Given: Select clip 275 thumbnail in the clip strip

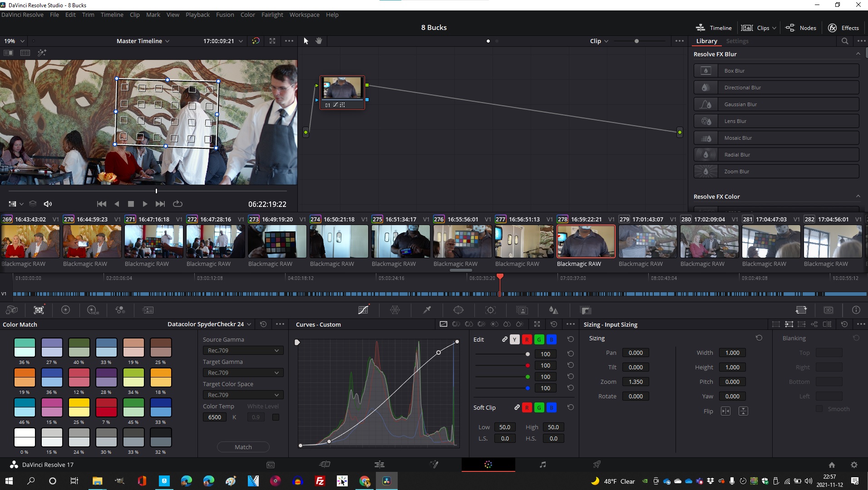Looking at the screenshot, I should pyautogui.click(x=400, y=241).
